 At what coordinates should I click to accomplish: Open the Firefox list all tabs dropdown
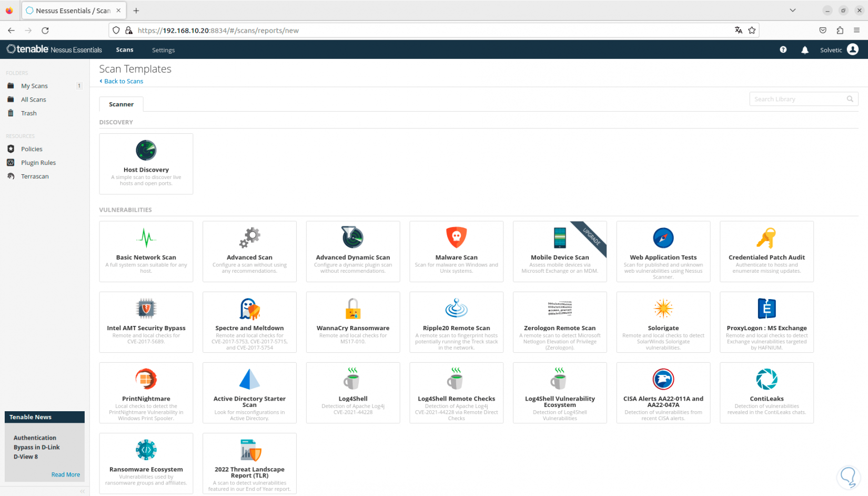(793, 11)
